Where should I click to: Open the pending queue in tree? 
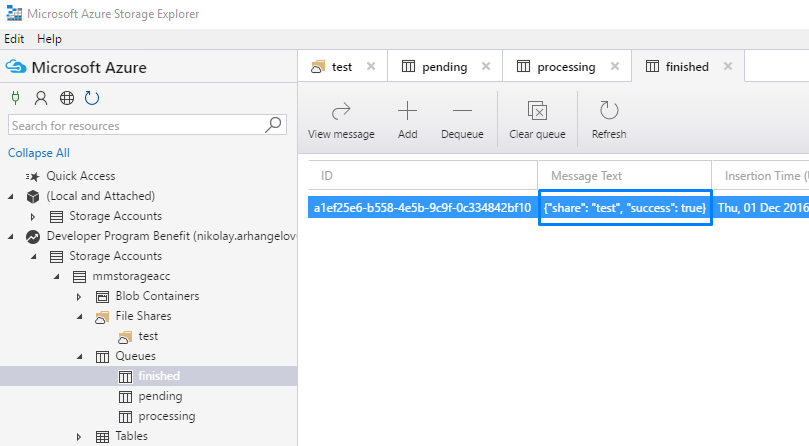[x=160, y=396]
